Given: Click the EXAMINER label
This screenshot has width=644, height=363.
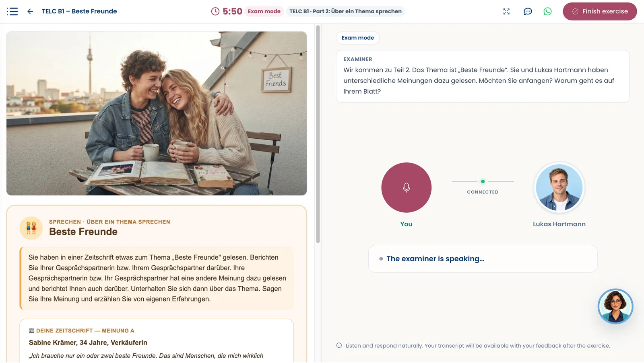Looking at the screenshot, I should tap(358, 59).
